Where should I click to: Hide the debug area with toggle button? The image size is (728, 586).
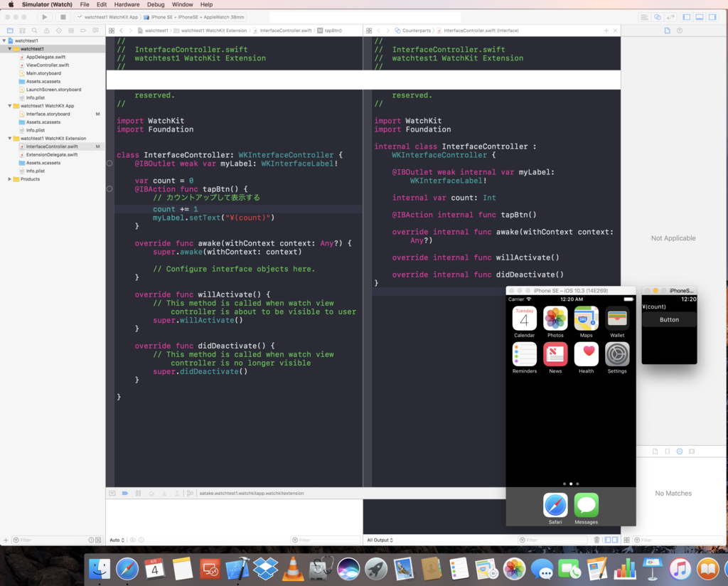coord(112,494)
